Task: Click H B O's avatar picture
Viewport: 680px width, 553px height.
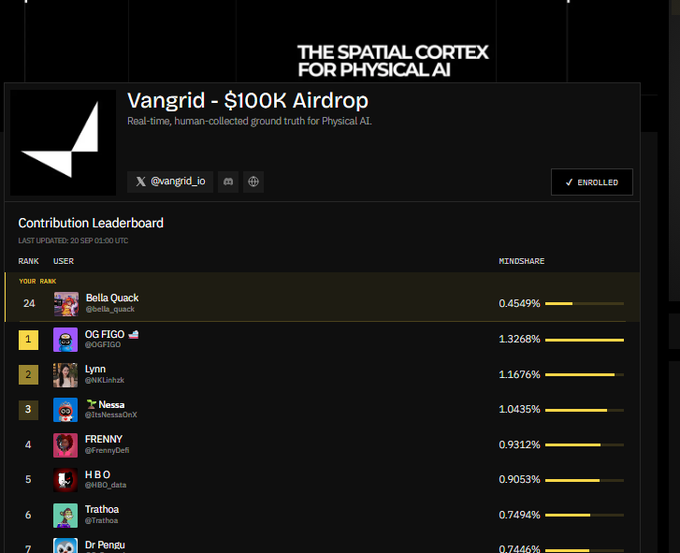Action: [65, 480]
